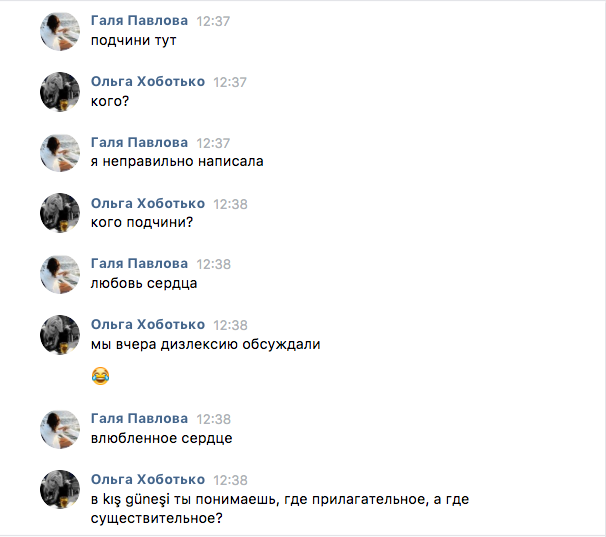Click Галя Павлова name above 'влюбленное сердце'
The width and height of the screenshot is (606, 537).
(x=139, y=419)
